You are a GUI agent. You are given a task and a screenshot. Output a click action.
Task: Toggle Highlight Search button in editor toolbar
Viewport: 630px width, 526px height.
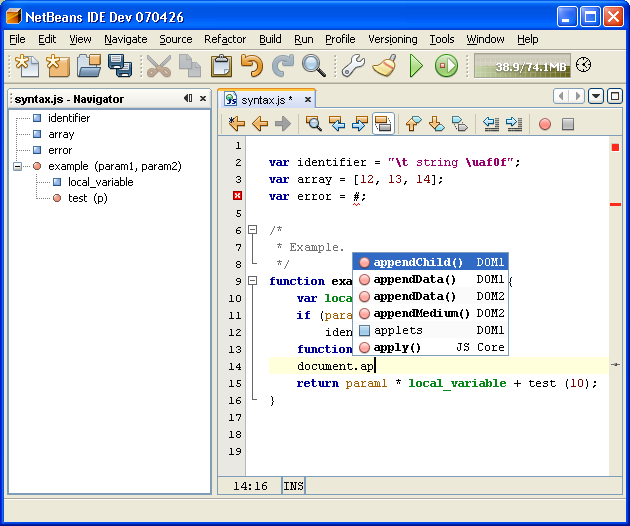click(383, 123)
